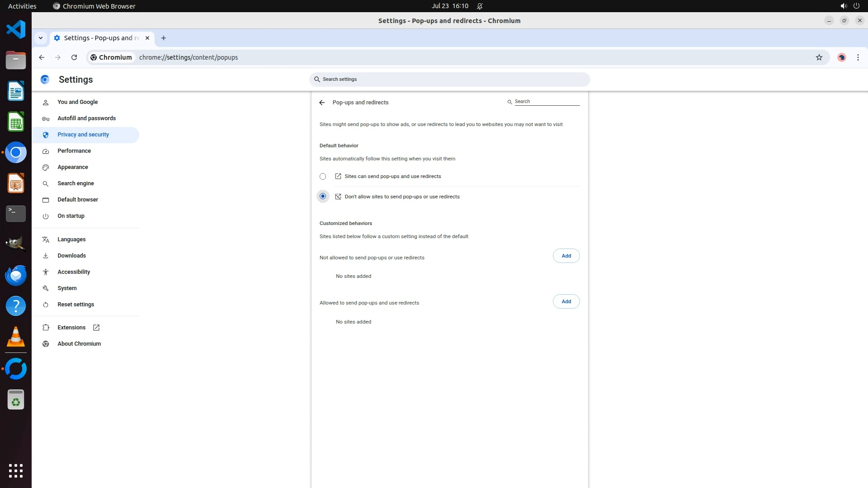Viewport: 868px width, 488px height.
Task: Open a new tab with plus button
Action: tap(164, 38)
